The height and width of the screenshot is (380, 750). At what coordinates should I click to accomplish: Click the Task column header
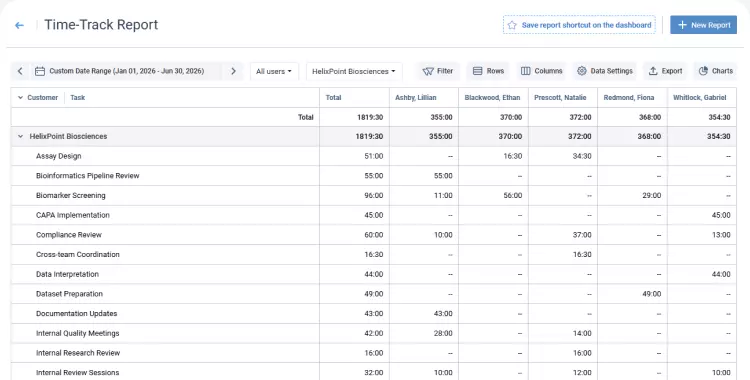tap(77, 98)
